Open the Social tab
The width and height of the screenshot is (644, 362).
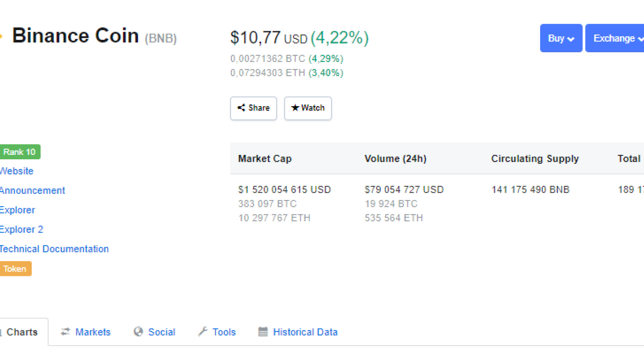click(x=155, y=332)
